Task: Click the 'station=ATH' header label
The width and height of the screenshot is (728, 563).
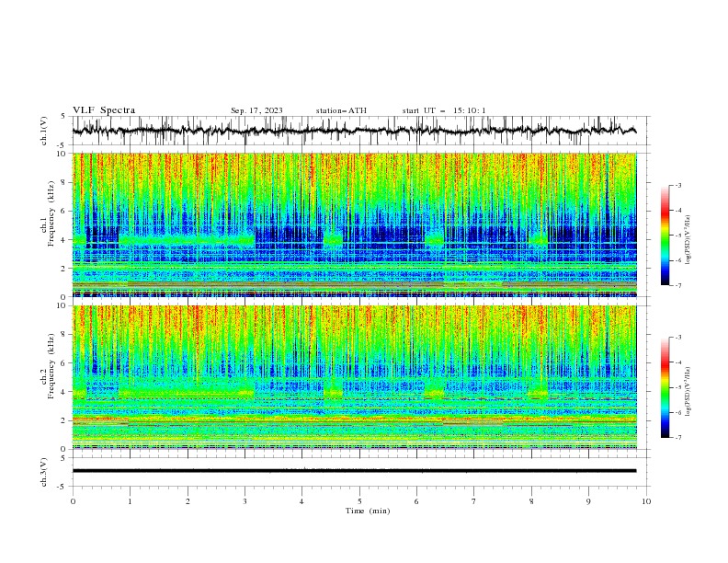Action: pos(341,110)
